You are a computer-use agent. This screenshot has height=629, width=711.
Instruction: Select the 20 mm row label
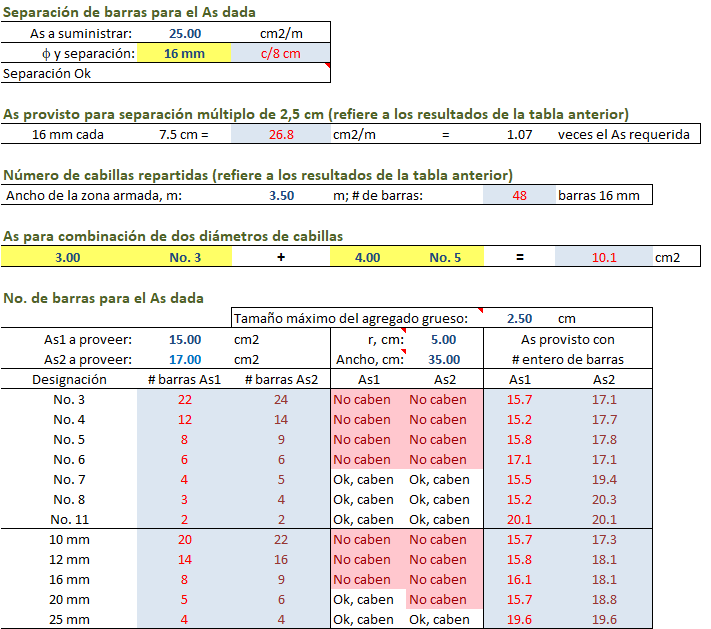[69, 600]
